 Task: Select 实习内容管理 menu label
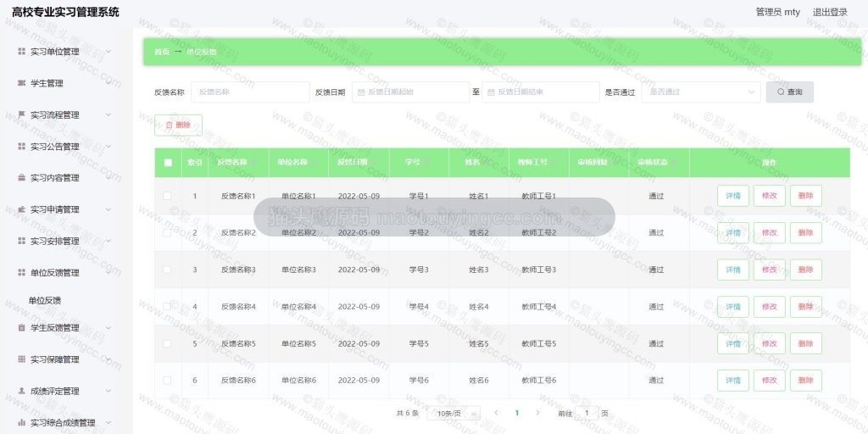click(55, 178)
